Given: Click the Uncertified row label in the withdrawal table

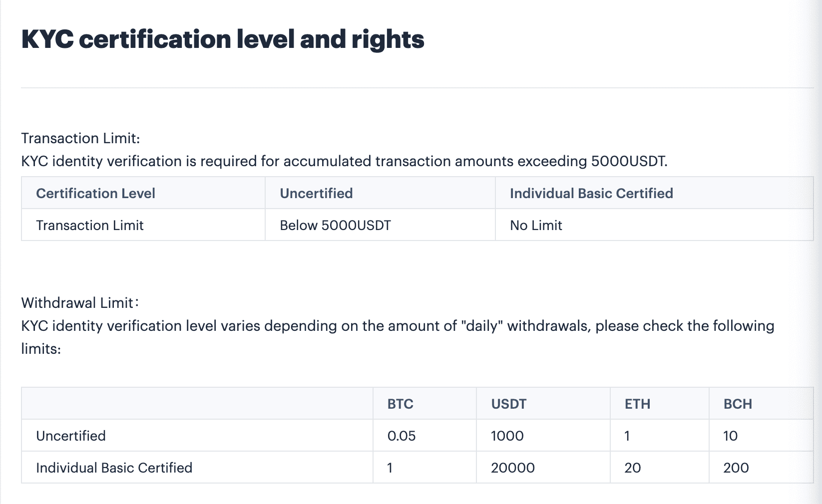Looking at the screenshot, I should coord(71,436).
